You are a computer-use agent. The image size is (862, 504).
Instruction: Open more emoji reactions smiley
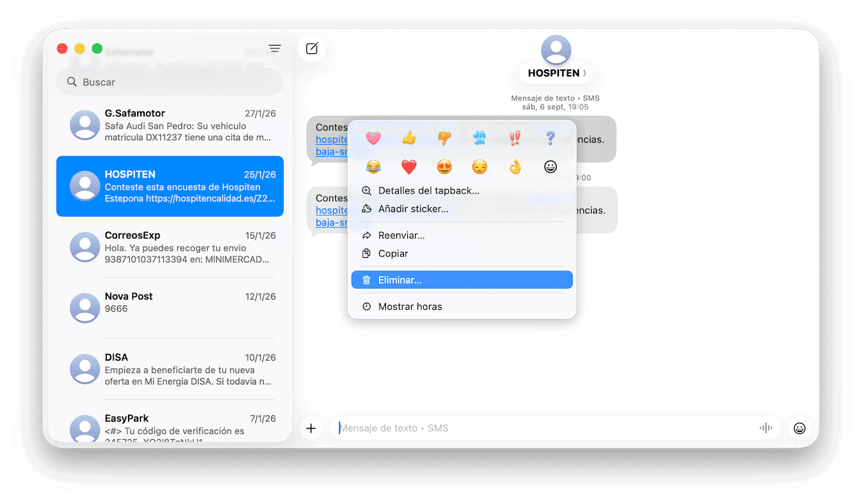(550, 167)
